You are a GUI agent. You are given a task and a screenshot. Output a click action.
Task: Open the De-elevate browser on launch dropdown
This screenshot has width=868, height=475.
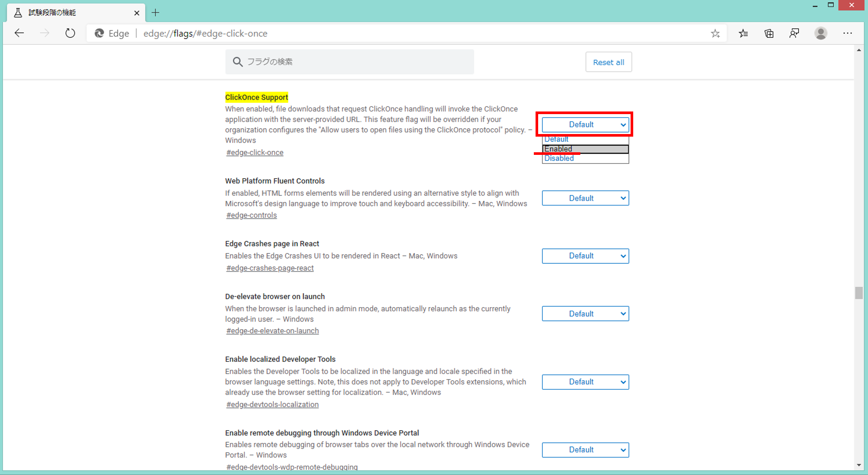pyautogui.click(x=585, y=314)
